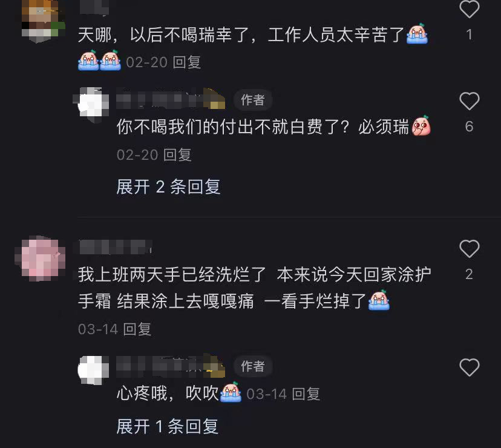This screenshot has height=448, width=501.
Task: Tap the 作者 badge in first reply
Action: 253,100
